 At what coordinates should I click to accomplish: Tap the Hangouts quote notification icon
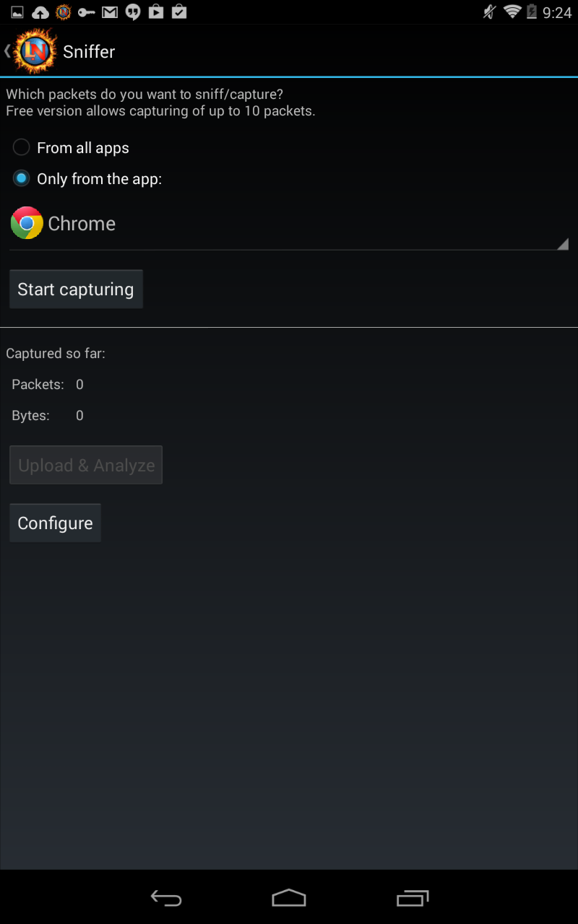click(133, 12)
